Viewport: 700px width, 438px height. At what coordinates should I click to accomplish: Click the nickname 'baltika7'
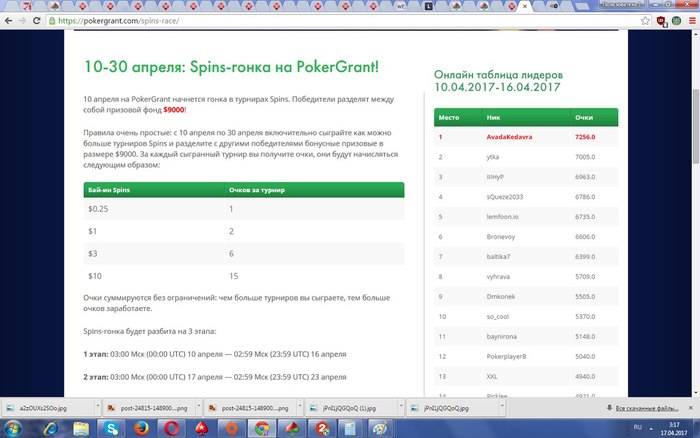click(498, 257)
